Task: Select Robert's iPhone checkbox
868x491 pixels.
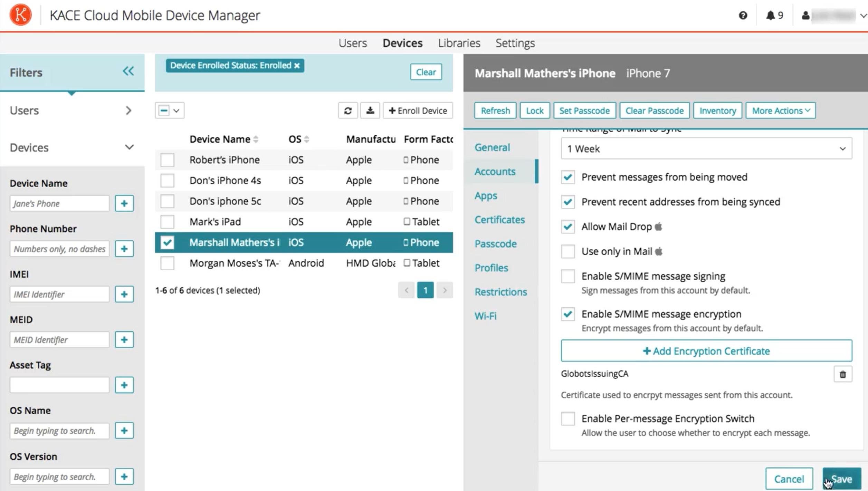Action: click(167, 160)
